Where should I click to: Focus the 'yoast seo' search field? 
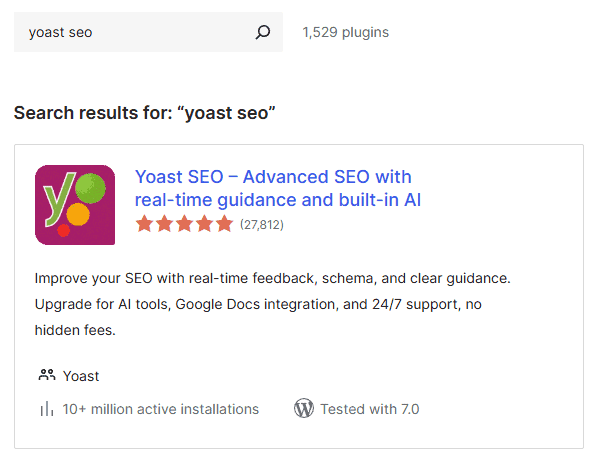click(x=148, y=32)
